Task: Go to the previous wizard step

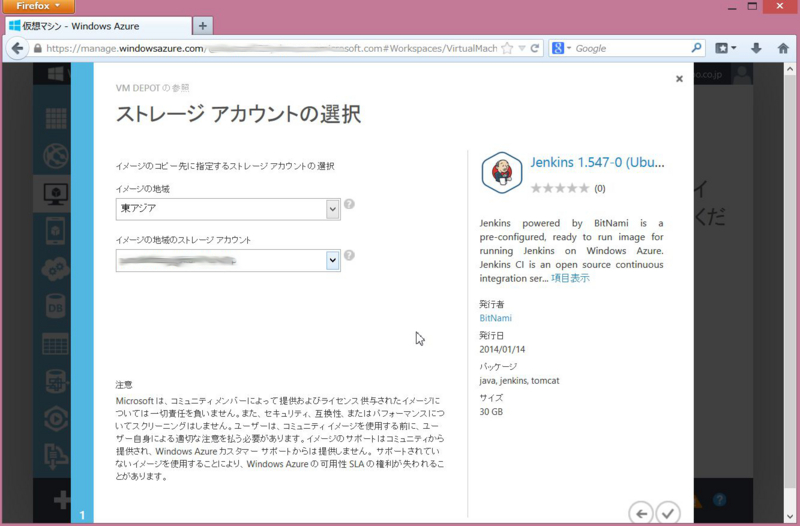Action: 641,513
